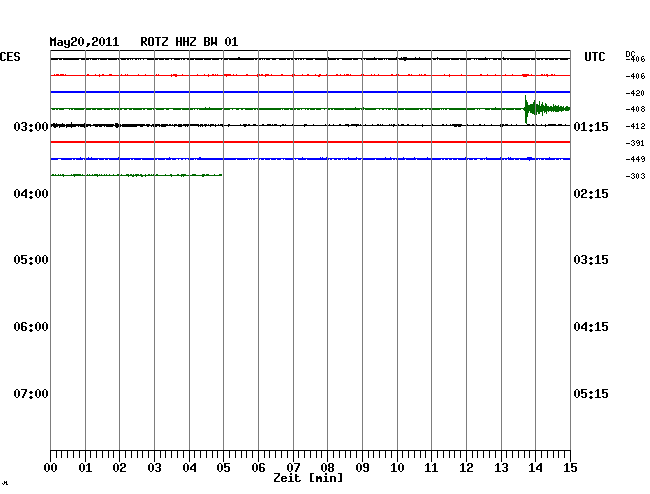The width and height of the screenshot is (650, 494).
Task: Click minute 13 on the time axis
Action: 501,468
